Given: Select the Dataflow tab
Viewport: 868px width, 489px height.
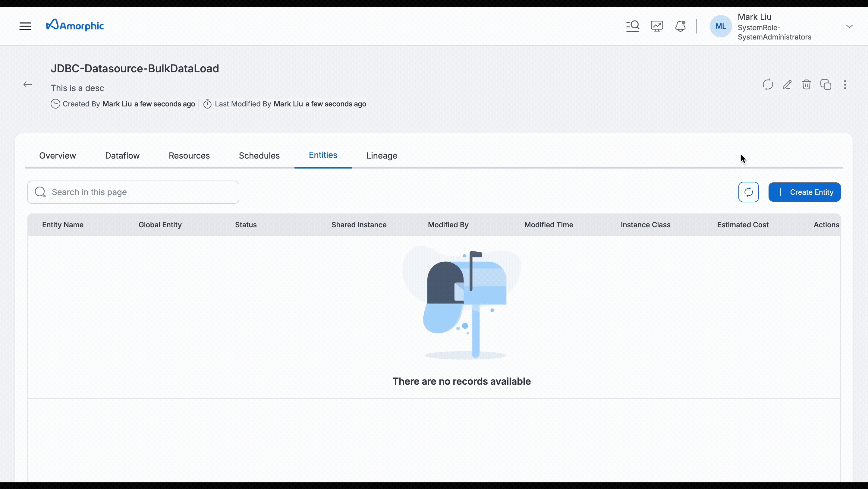Looking at the screenshot, I should 122,155.
